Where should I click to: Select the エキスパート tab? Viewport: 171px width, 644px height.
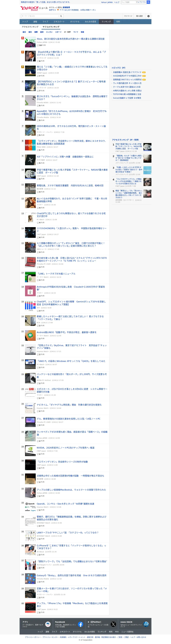coord(59,22)
